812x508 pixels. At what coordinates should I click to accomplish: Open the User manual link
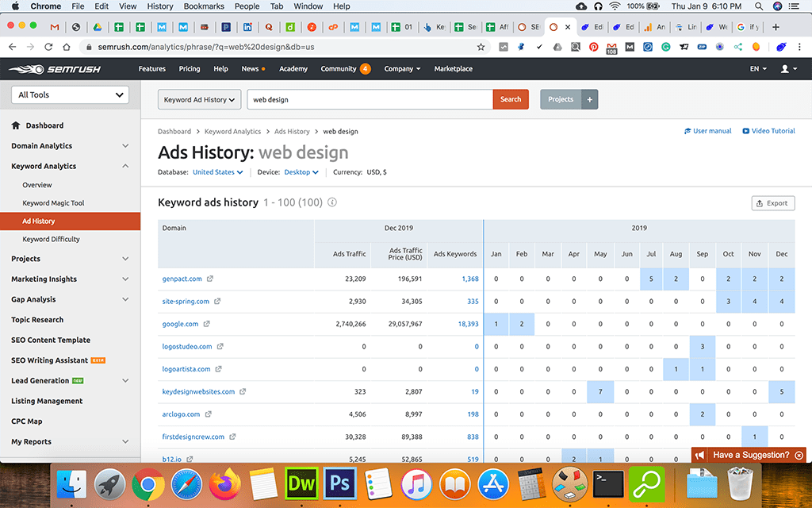coord(708,131)
